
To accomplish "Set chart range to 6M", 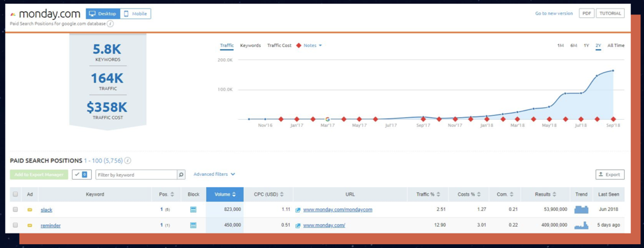I will 574,46.
